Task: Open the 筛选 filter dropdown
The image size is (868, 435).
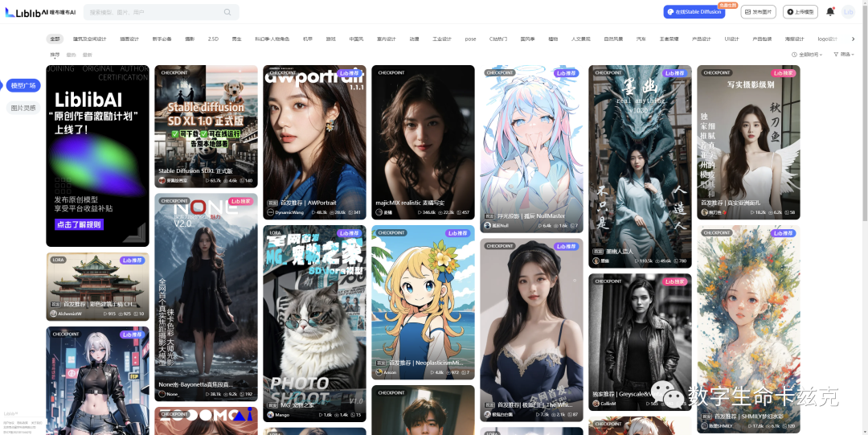Action: coord(844,55)
